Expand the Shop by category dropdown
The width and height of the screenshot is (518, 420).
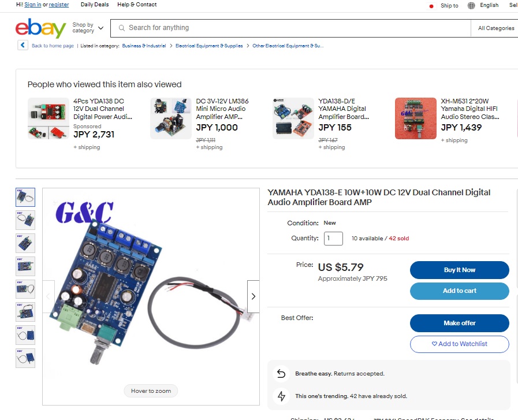[x=88, y=28]
